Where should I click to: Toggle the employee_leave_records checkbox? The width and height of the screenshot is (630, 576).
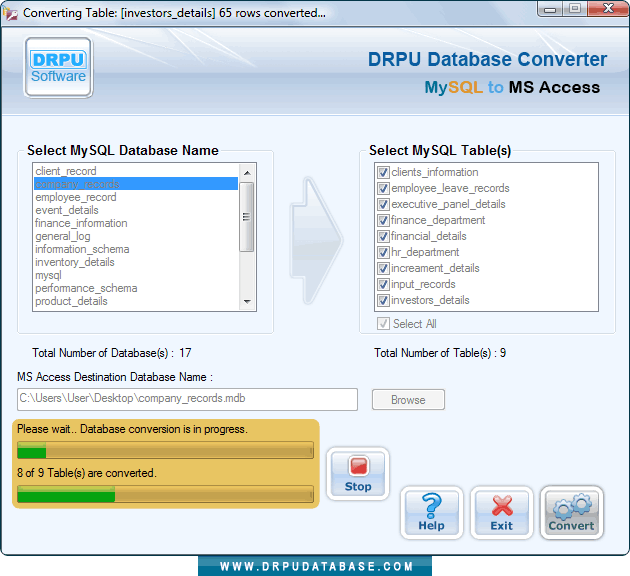coord(383,188)
